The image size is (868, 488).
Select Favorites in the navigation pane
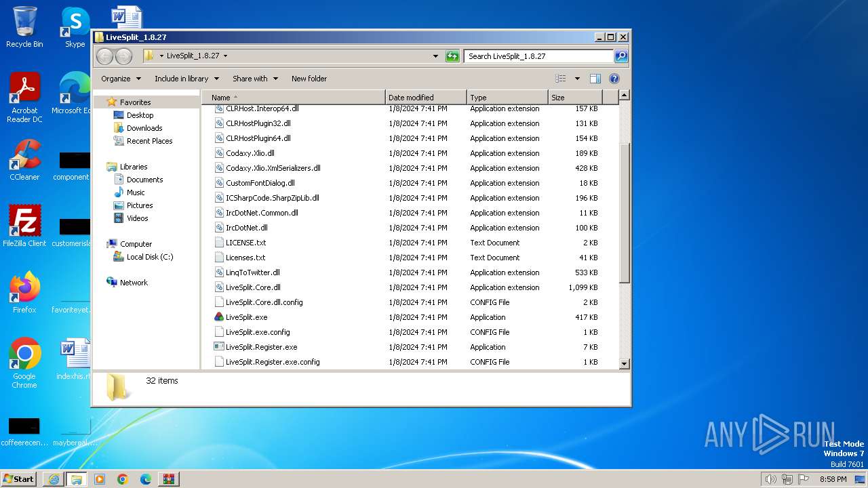135,102
